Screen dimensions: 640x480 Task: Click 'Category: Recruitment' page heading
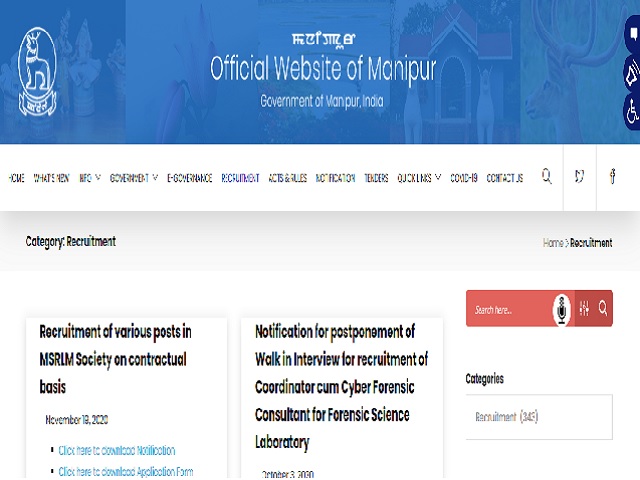point(71,242)
